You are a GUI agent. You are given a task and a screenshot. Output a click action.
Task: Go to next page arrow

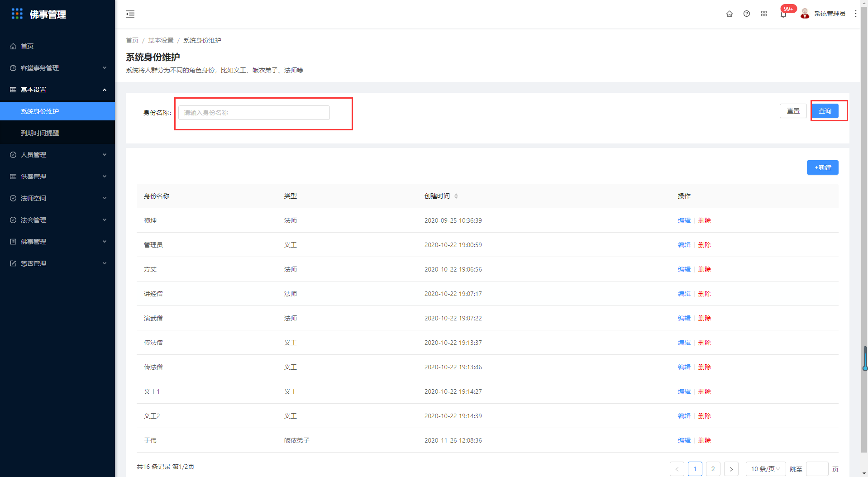point(731,469)
